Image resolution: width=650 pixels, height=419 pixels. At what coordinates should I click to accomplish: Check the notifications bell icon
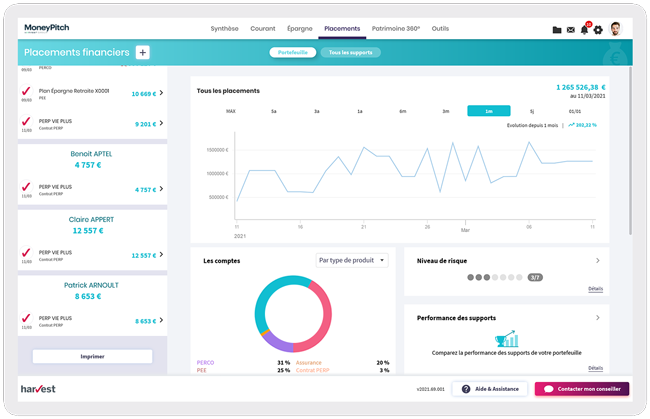click(x=585, y=29)
